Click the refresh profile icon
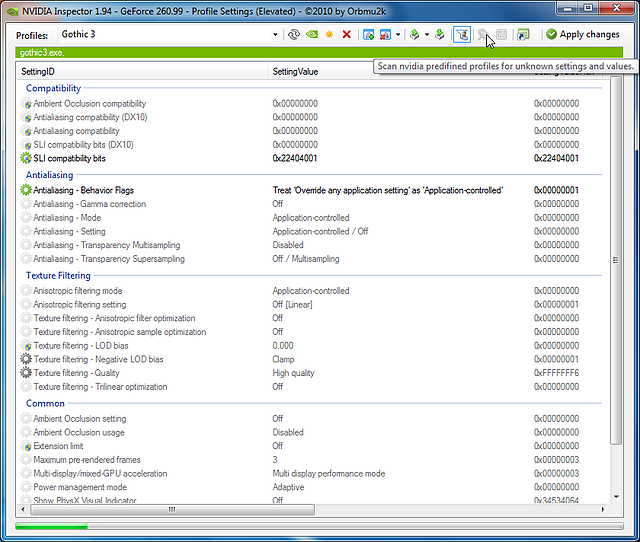The width and height of the screenshot is (640, 542). point(294,34)
